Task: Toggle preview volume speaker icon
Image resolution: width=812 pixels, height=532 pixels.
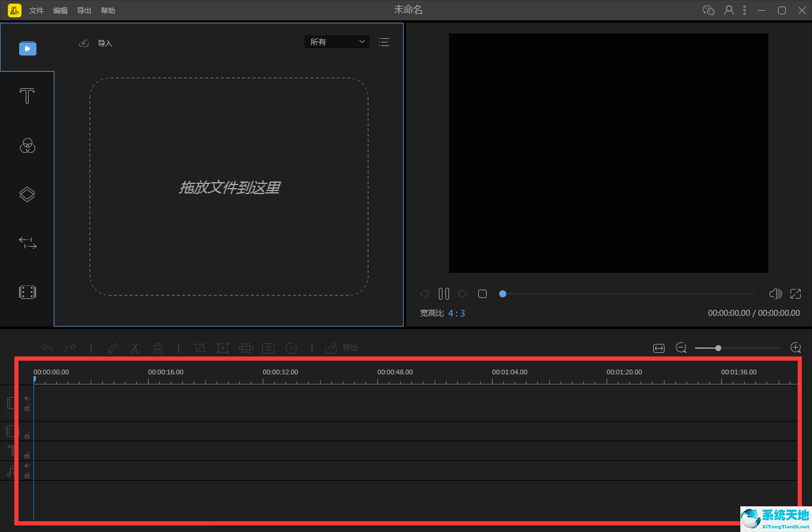Action: [x=776, y=294]
